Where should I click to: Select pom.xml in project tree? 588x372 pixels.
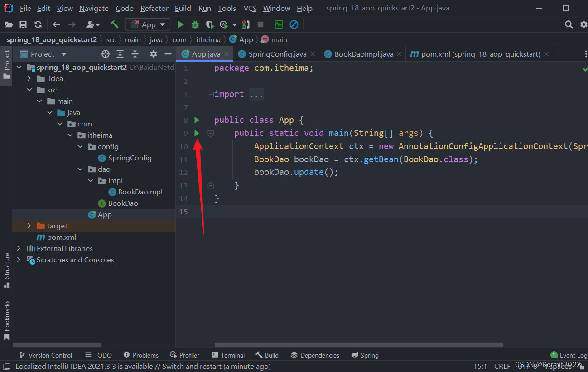tap(56, 237)
